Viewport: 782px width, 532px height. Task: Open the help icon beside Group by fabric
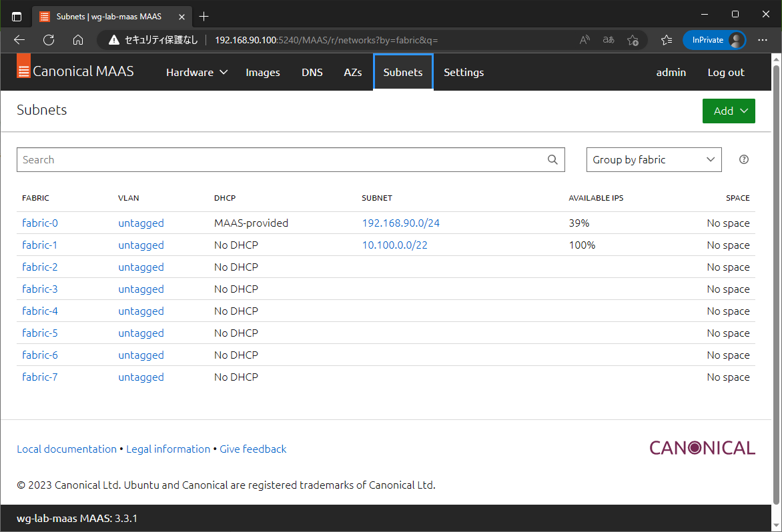743,159
